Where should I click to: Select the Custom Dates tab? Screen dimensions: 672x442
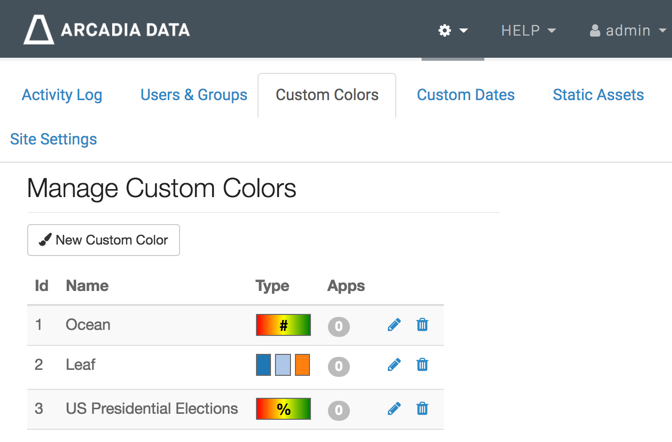click(465, 95)
